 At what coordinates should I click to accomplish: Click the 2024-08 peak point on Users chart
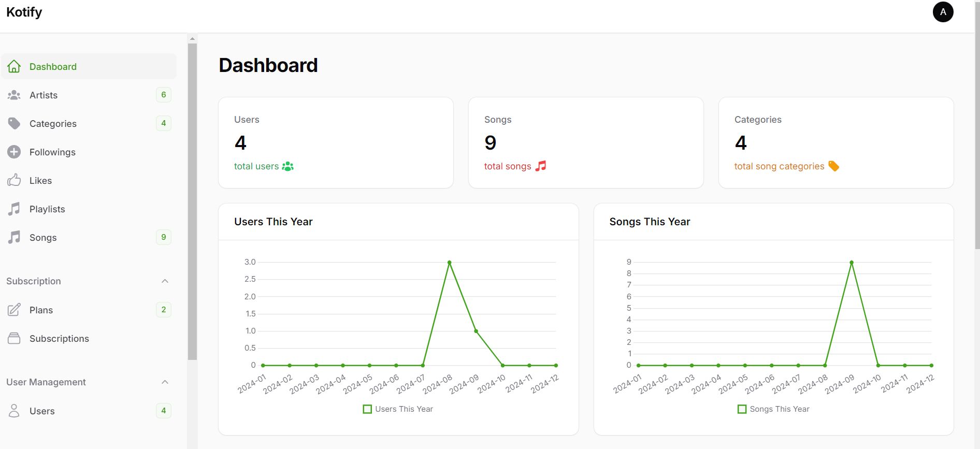click(x=449, y=263)
